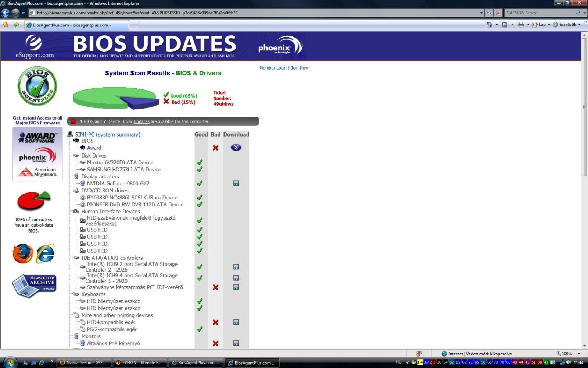View the Newsletter Archive banner

click(x=34, y=285)
